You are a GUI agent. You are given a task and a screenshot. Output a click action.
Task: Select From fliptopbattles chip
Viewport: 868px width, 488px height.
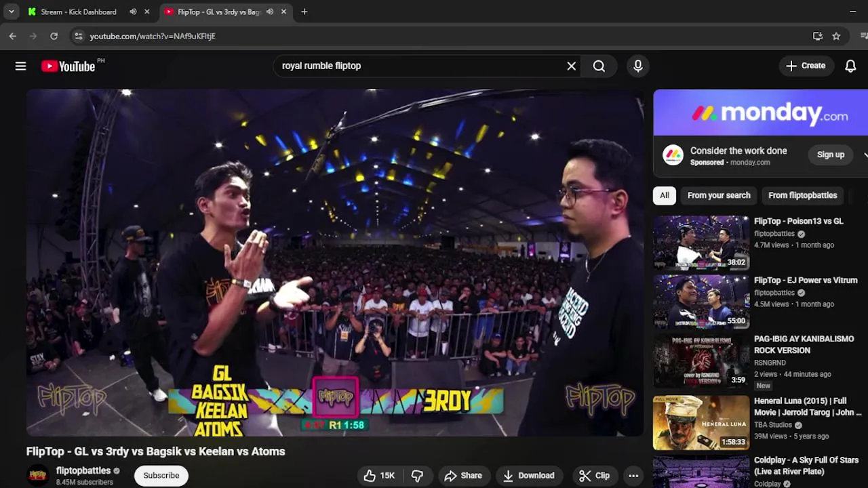pos(802,195)
